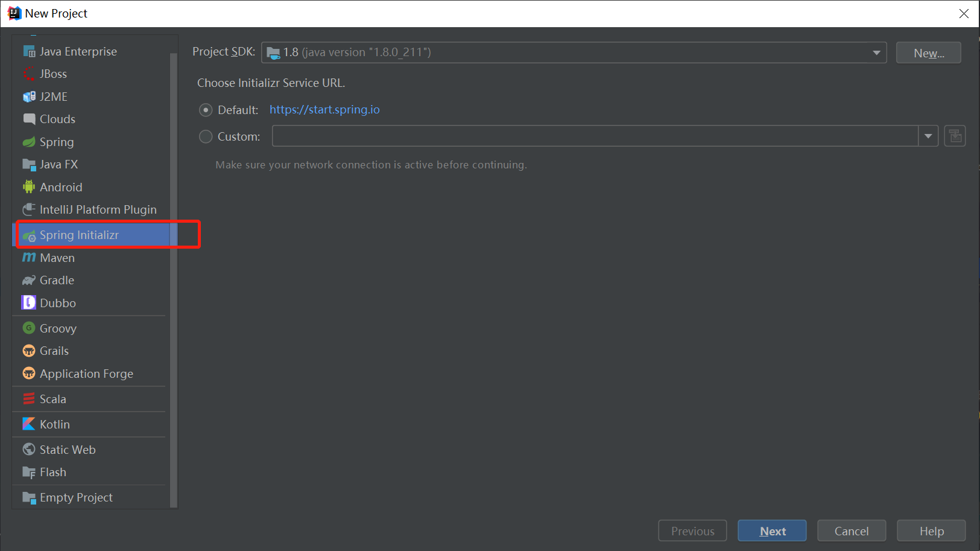Click inside the Custom URL text field
The height and width of the screenshot is (551, 980).
(594, 136)
